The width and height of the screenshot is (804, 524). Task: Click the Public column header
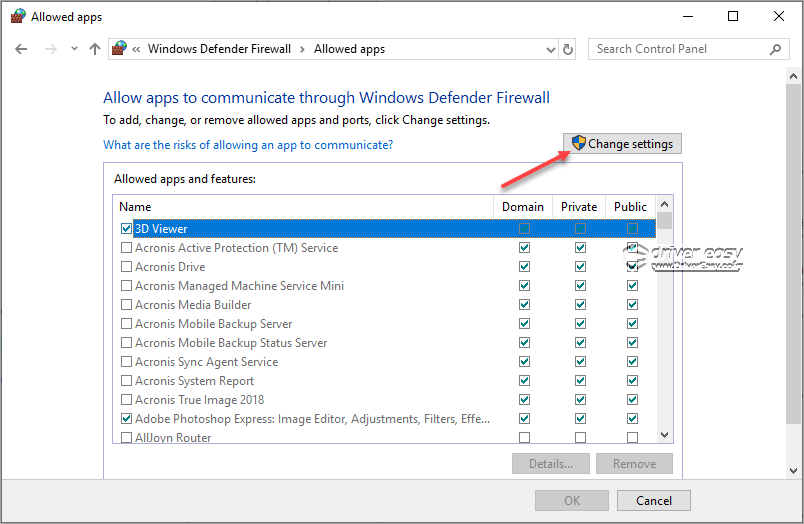(630, 207)
